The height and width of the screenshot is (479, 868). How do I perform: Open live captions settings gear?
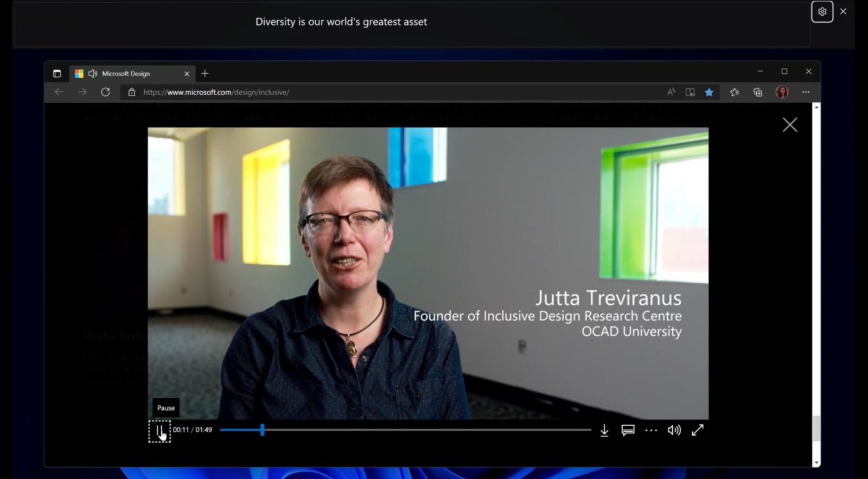tap(822, 11)
